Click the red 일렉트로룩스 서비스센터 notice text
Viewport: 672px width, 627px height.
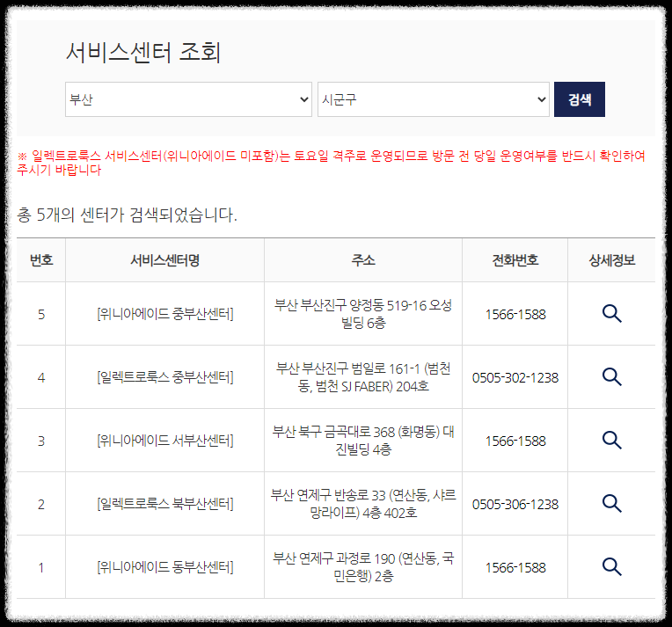pos(331,163)
